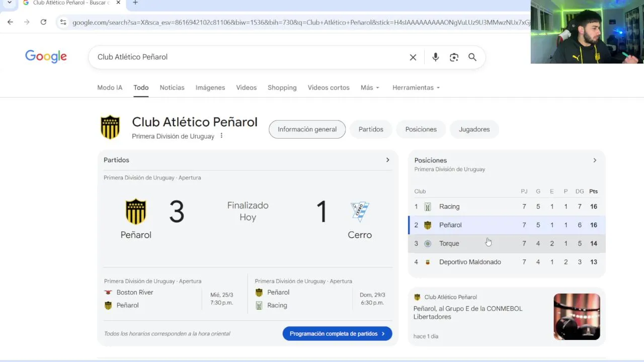This screenshot has height=362, width=644.
Task: Open news headline Peñarol al Grupo E
Action: pyautogui.click(x=468, y=313)
